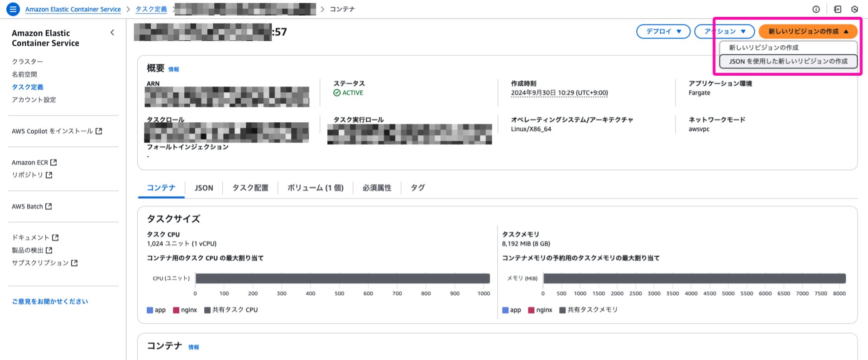Click the awsvpc network mode value
868x360 pixels.
click(699, 129)
